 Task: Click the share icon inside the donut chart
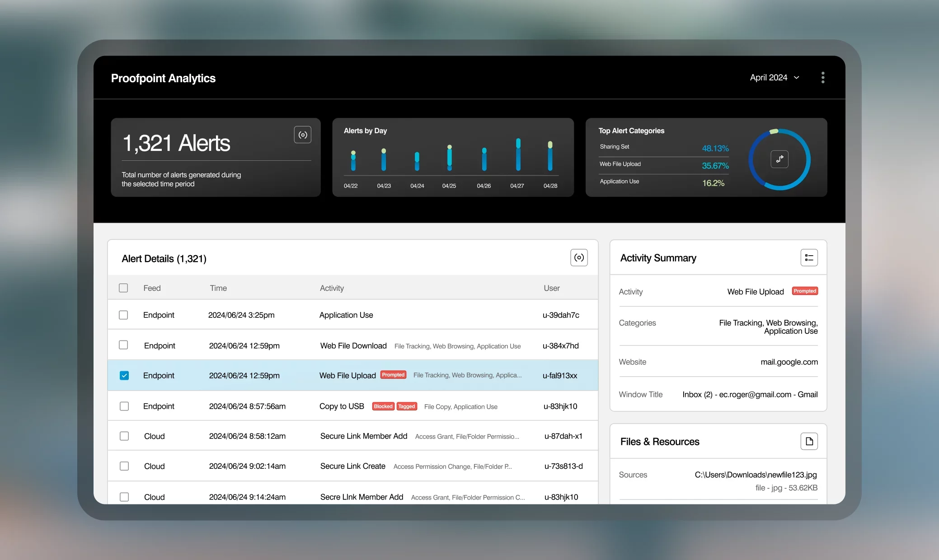click(x=779, y=159)
